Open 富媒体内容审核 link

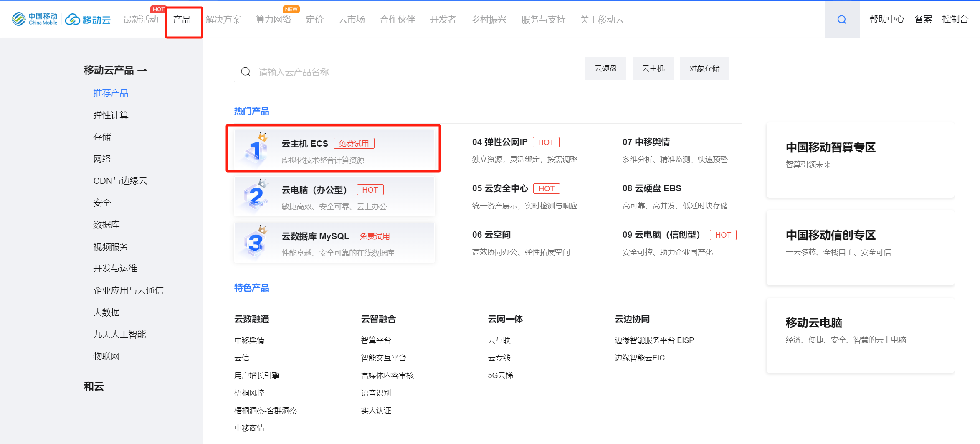click(x=387, y=375)
